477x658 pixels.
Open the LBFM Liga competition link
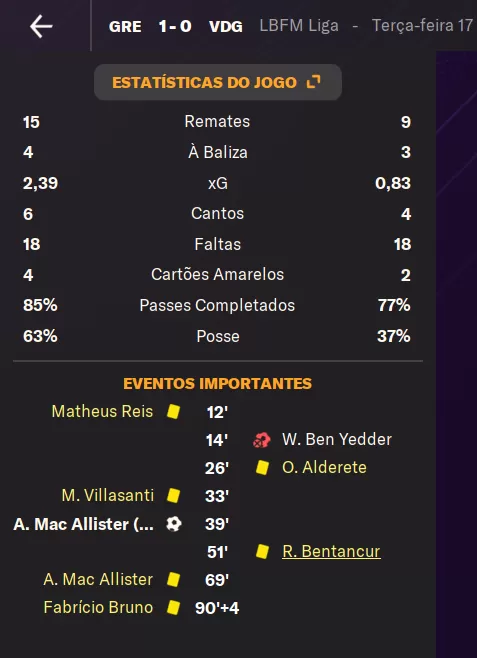coord(299,26)
